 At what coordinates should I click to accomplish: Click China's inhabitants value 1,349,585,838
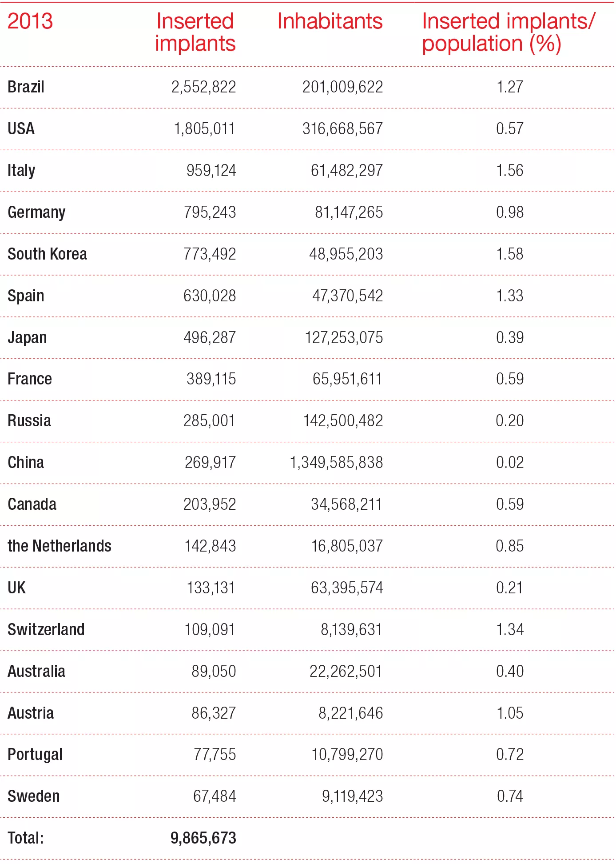336,463
